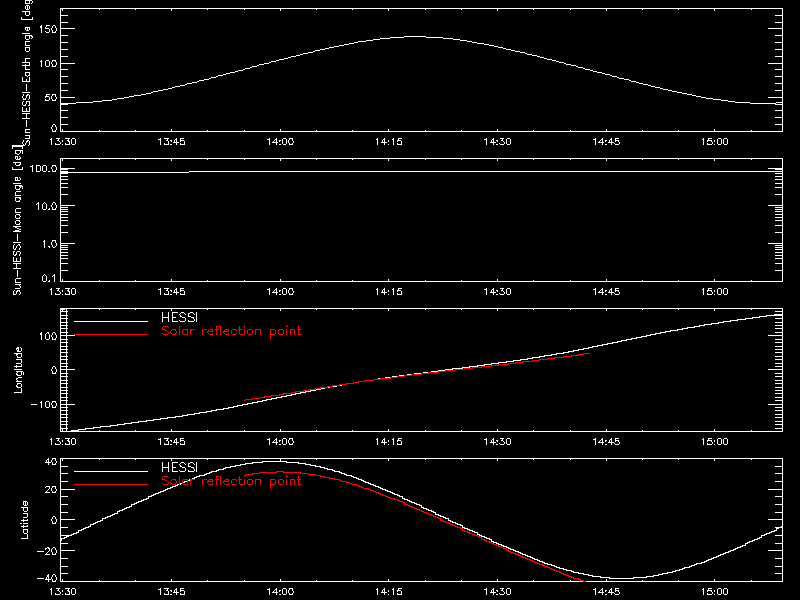Click the 1.0 tick on Moon angle axis

pos(49,244)
